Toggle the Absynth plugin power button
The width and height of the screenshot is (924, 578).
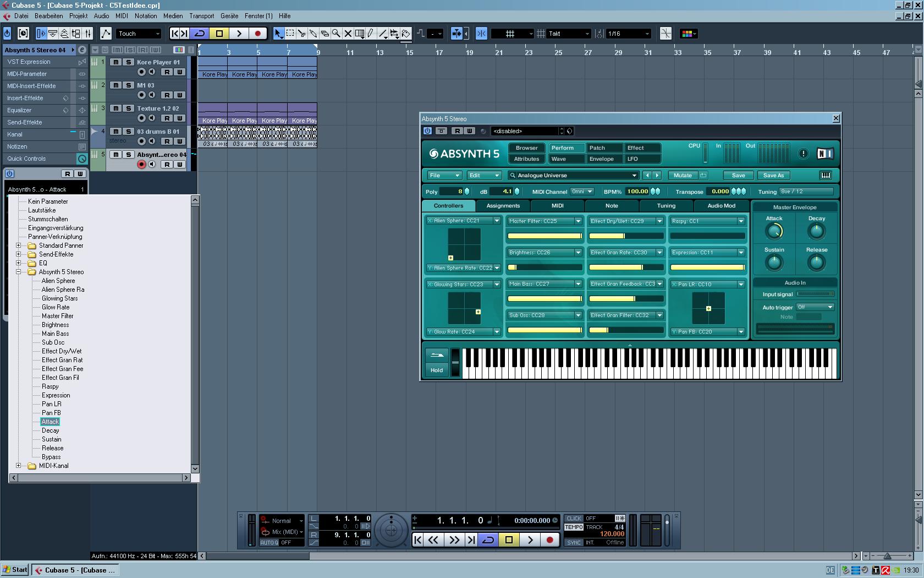point(427,131)
